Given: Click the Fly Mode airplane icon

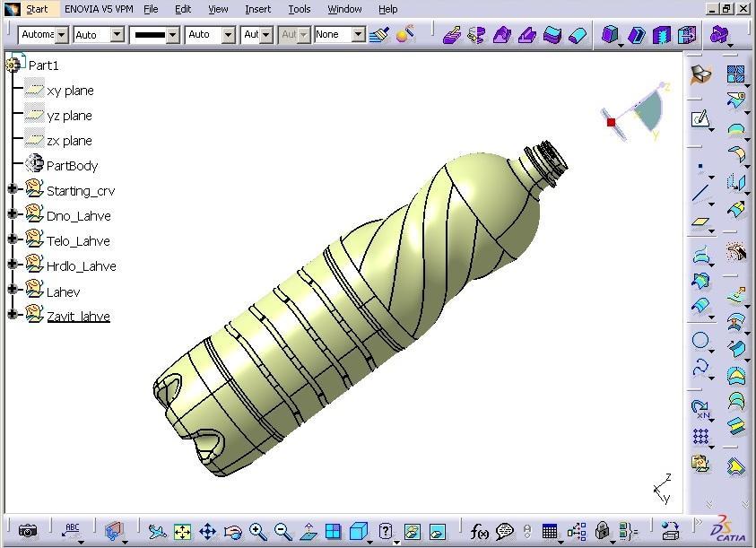Looking at the screenshot, I should (157, 532).
